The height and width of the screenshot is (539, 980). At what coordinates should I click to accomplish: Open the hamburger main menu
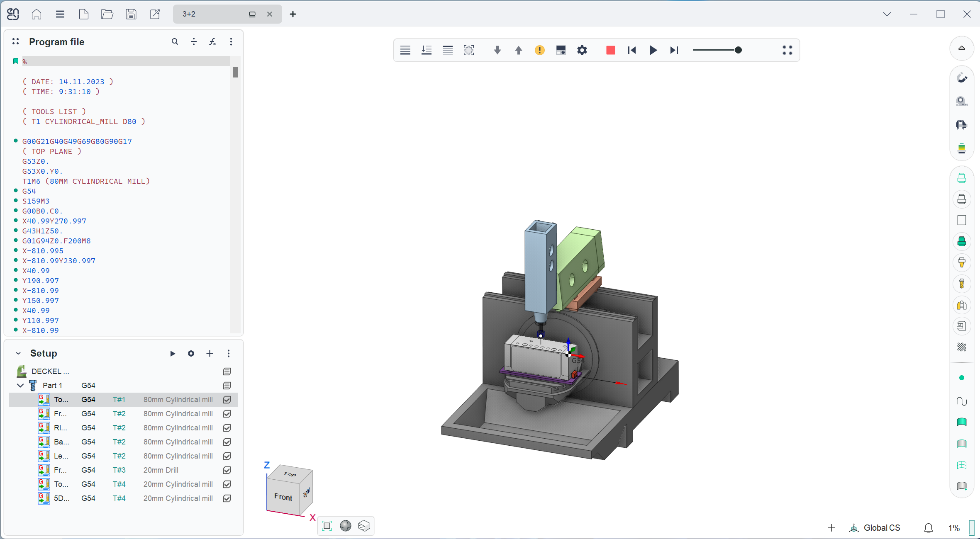60,14
